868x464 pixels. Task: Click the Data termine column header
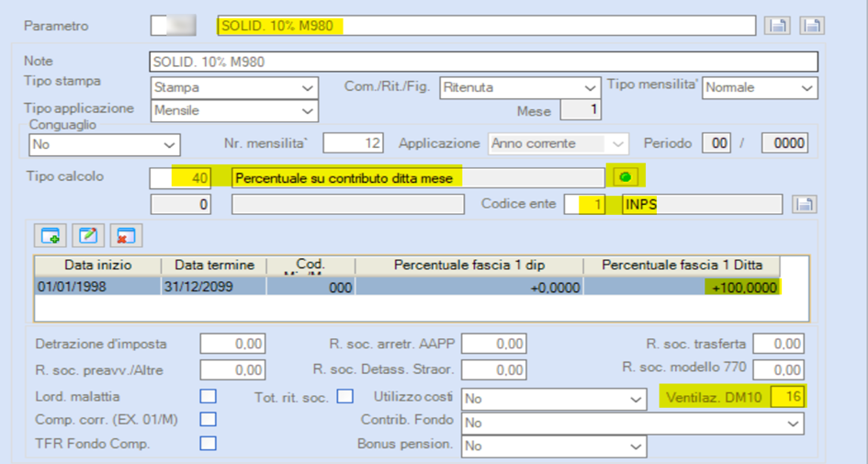[x=214, y=266]
